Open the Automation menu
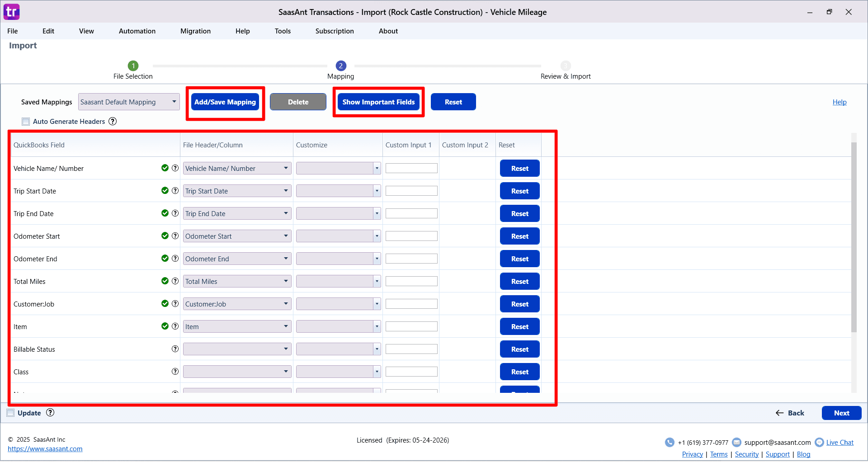This screenshot has height=462, width=868. click(137, 31)
